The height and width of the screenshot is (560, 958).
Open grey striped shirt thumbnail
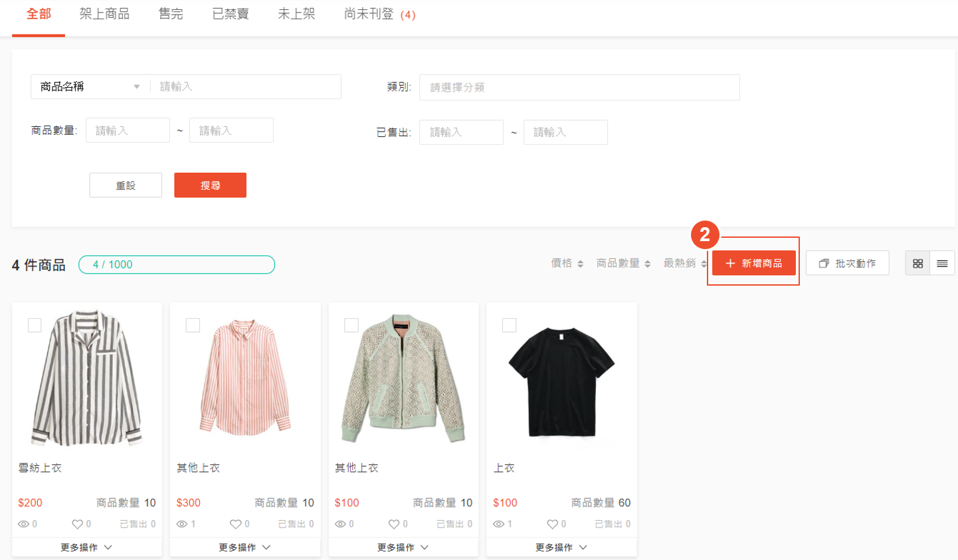point(87,377)
